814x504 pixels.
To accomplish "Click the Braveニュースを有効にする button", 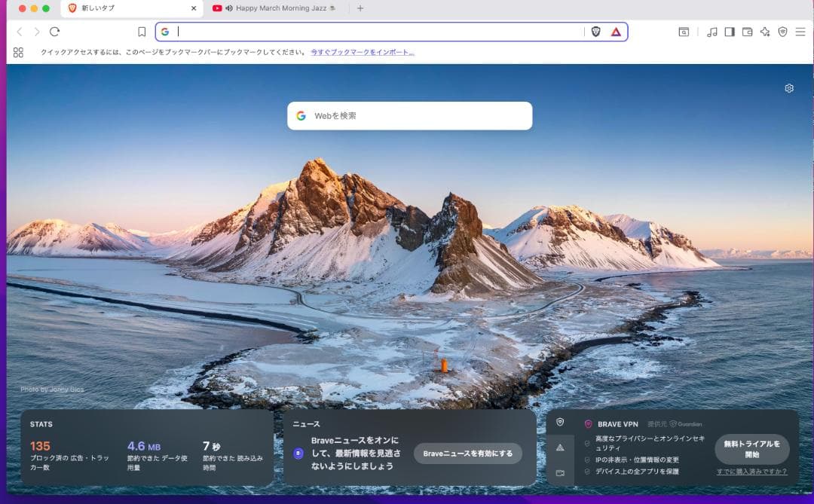I will coord(467,454).
